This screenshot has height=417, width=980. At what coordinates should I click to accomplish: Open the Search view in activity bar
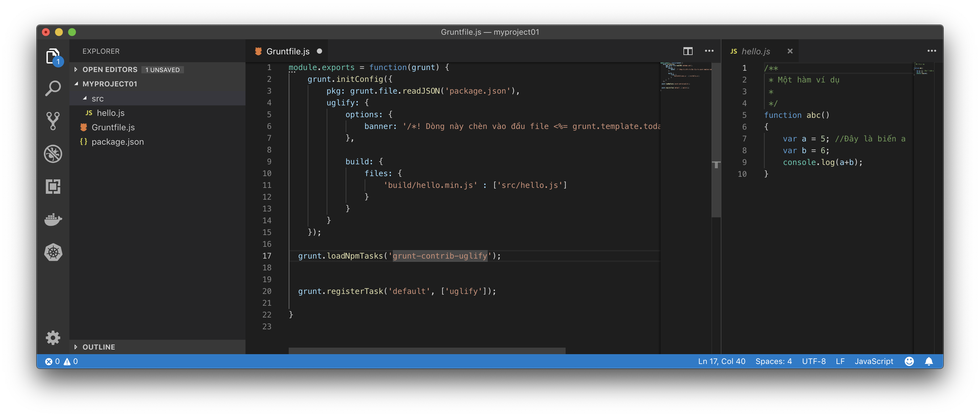(53, 88)
